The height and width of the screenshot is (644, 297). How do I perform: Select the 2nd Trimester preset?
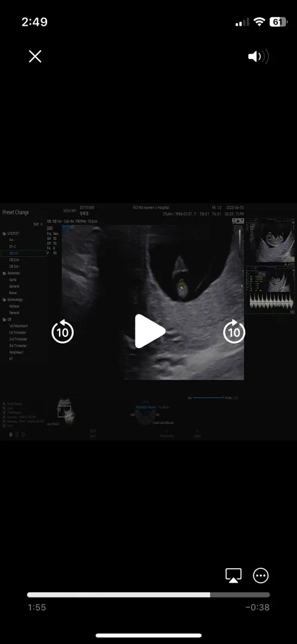pyautogui.click(x=18, y=339)
